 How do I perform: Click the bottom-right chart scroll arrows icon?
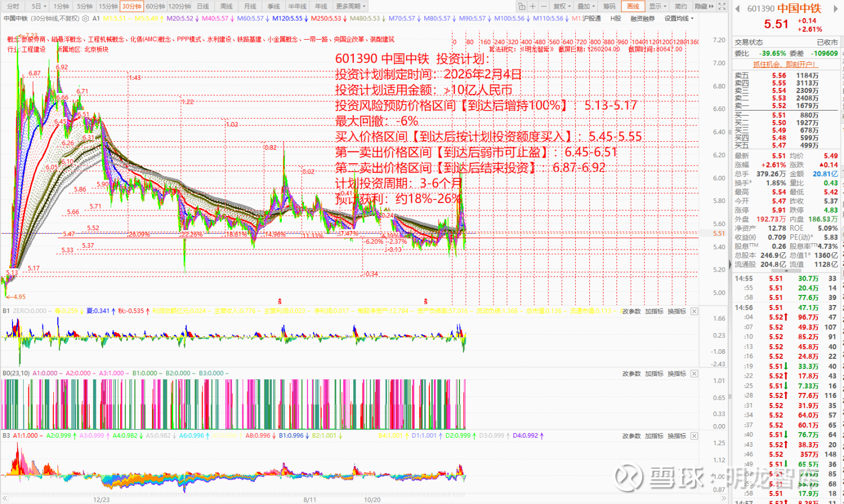[x=724, y=499]
